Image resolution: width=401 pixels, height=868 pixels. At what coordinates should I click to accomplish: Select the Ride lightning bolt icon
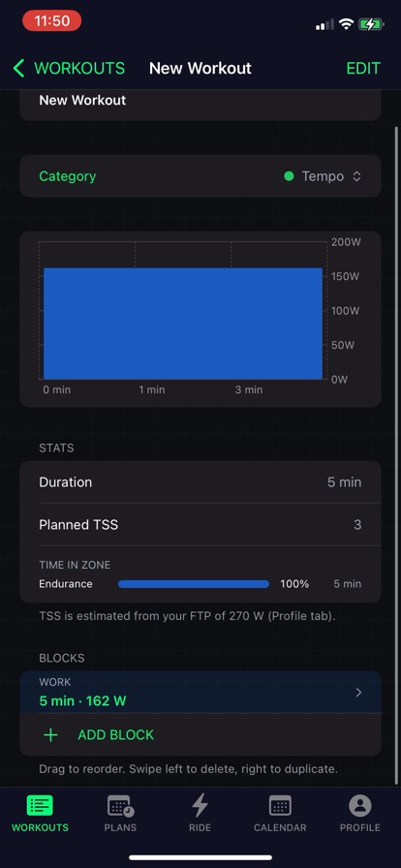coord(200,805)
